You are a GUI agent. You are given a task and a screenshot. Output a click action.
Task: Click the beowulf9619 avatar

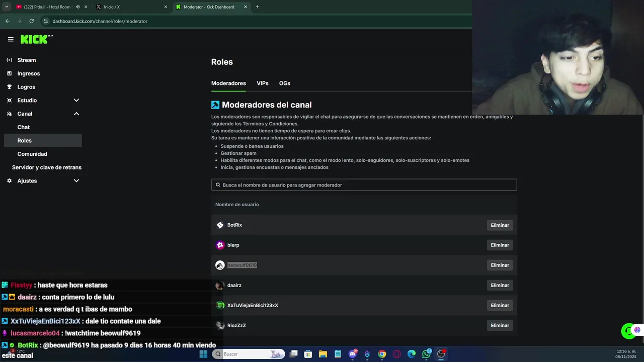[x=220, y=265]
